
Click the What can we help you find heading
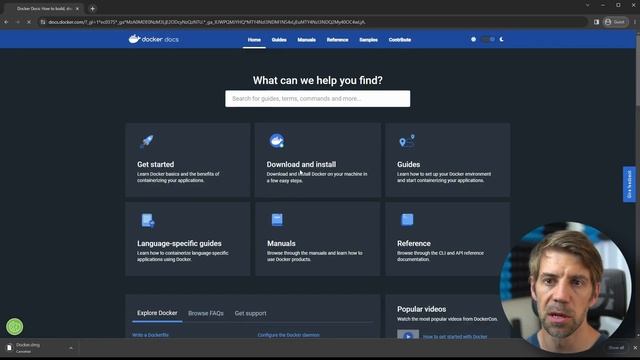pos(318,80)
